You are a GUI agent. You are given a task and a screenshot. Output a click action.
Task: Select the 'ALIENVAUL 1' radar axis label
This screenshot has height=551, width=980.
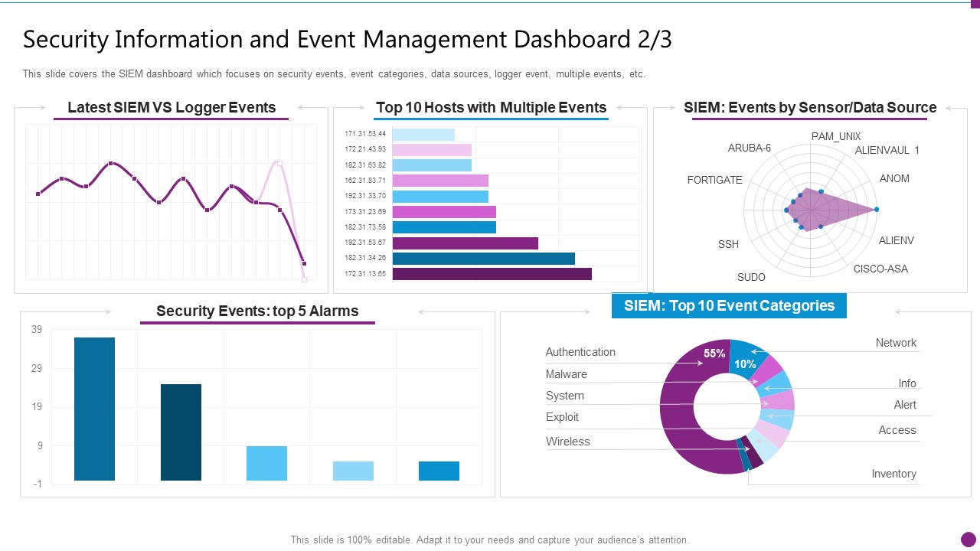click(x=887, y=150)
